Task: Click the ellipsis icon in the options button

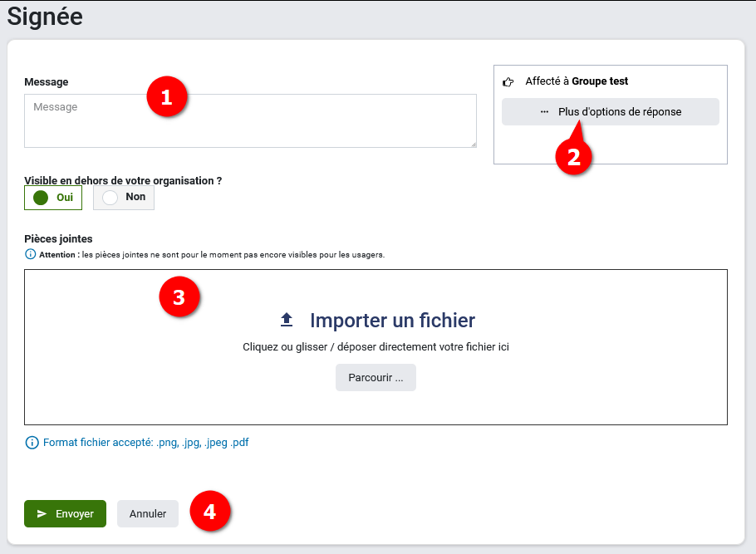Action: (544, 112)
